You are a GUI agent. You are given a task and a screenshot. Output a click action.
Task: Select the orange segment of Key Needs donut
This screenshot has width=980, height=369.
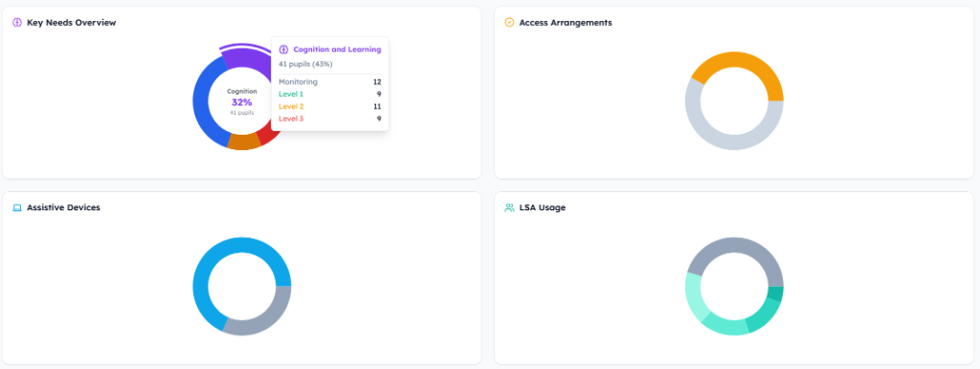click(x=244, y=141)
